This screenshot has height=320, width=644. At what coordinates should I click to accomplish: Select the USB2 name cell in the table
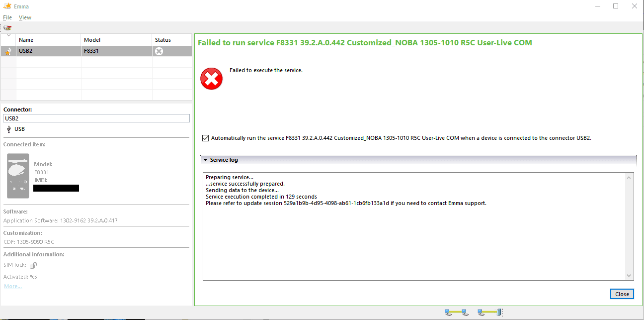tap(49, 51)
